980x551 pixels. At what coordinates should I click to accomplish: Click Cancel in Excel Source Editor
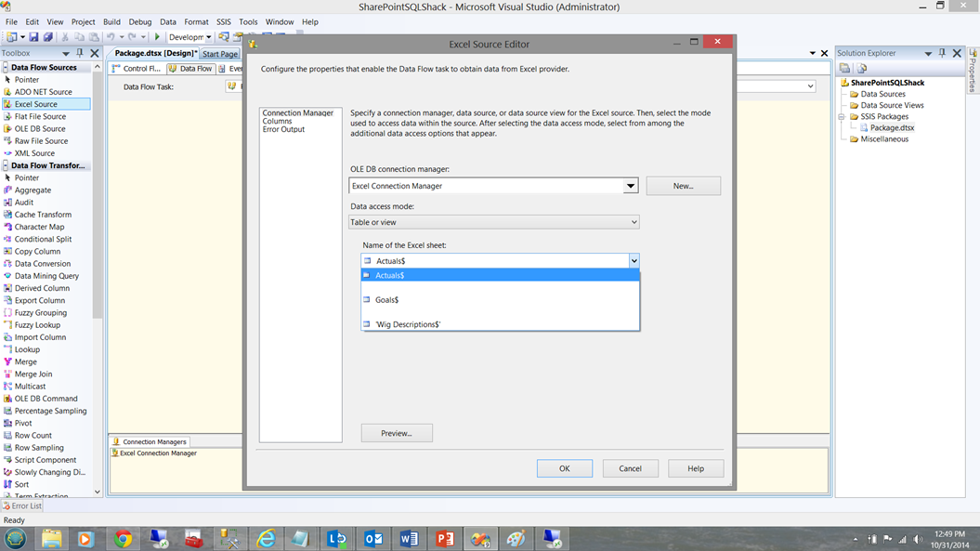click(x=630, y=468)
